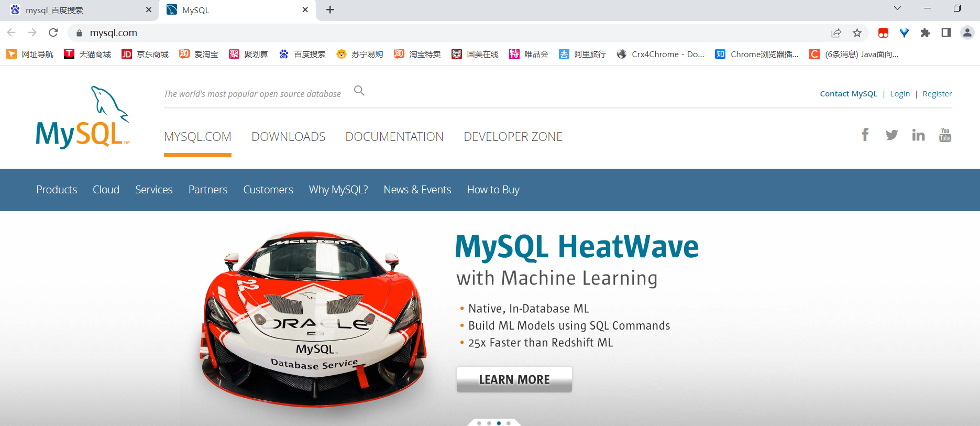Image resolution: width=980 pixels, height=426 pixels.
Task: Open the Extensions puzzle icon
Action: pyautogui.click(x=925, y=33)
